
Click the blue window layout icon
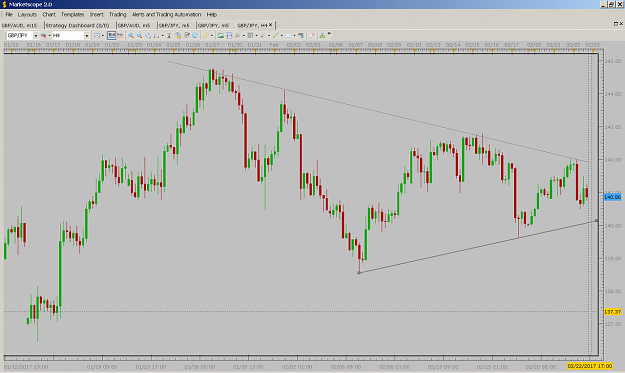(229, 35)
